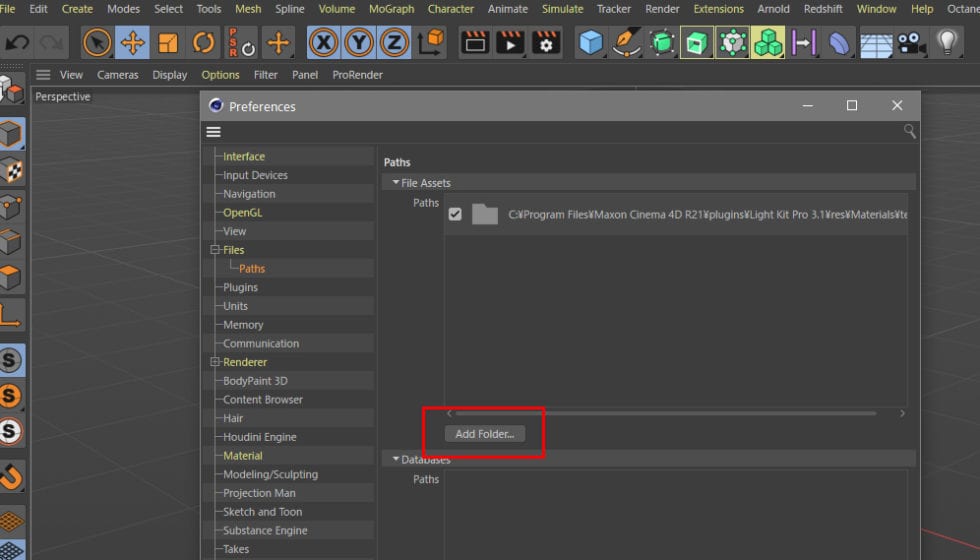Screen dimensions: 980x560
Task: Open the viewport hamburger menu
Action: (43, 75)
